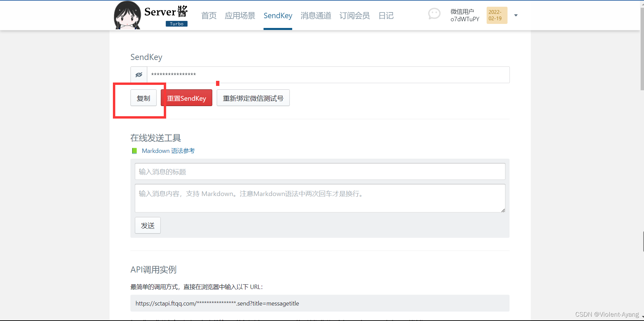Toggle SendKey visibility with the eye icon
The image size is (644, 321).
[139, 75]
